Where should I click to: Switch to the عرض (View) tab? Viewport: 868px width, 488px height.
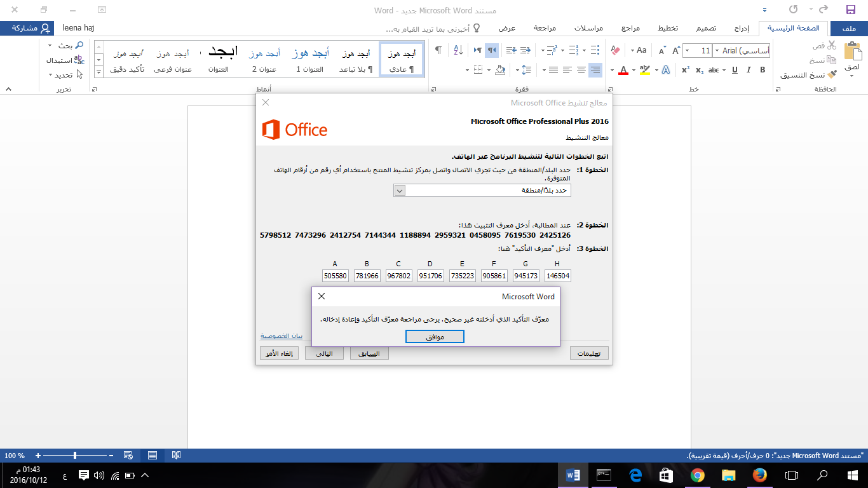tap(506, 29)
